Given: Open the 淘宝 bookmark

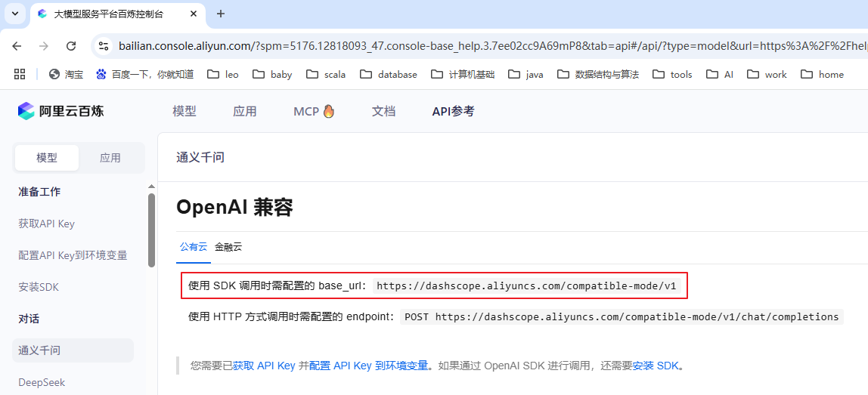Looking at the screenshot, I should [66, 74].
